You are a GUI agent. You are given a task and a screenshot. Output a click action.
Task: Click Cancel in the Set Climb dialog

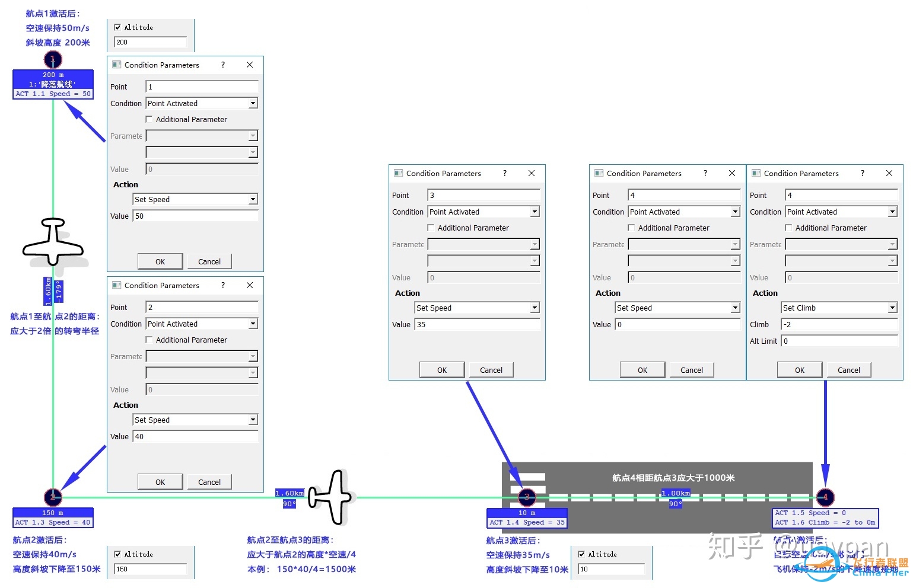click(x=848, y=370)
